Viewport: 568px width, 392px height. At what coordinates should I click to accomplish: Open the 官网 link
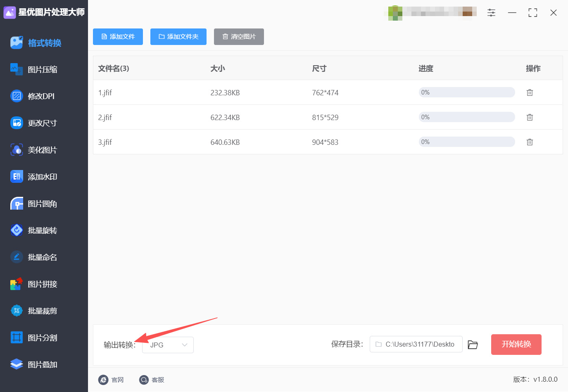click(118, 380)
